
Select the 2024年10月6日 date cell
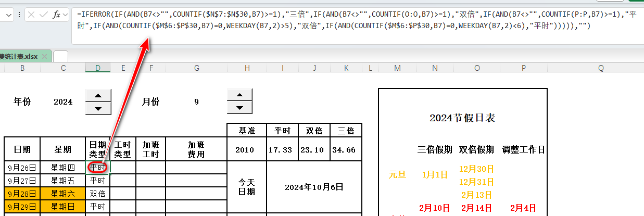coord(314,187)
